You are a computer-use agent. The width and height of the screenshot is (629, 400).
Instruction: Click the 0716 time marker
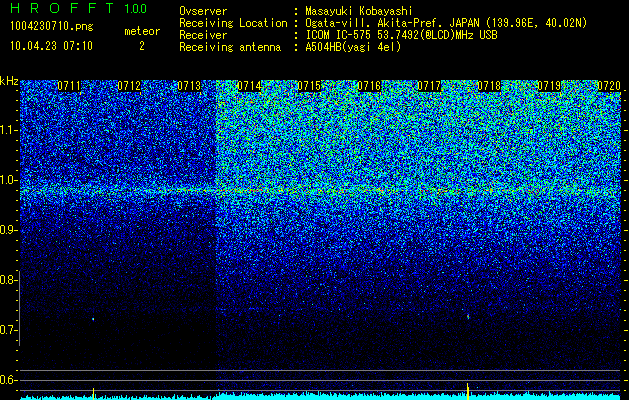(x=369, y=86)
